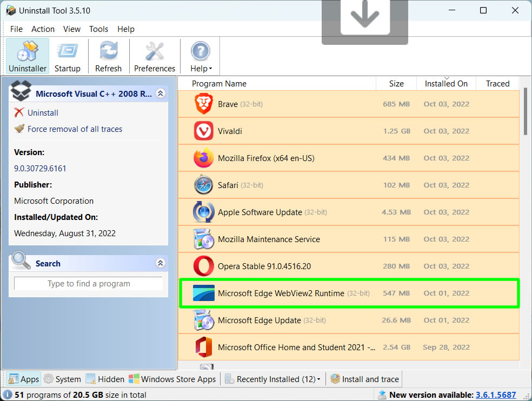The image size is (532, 401).
Task: Switch to the Apps tab
Action: 24,379
